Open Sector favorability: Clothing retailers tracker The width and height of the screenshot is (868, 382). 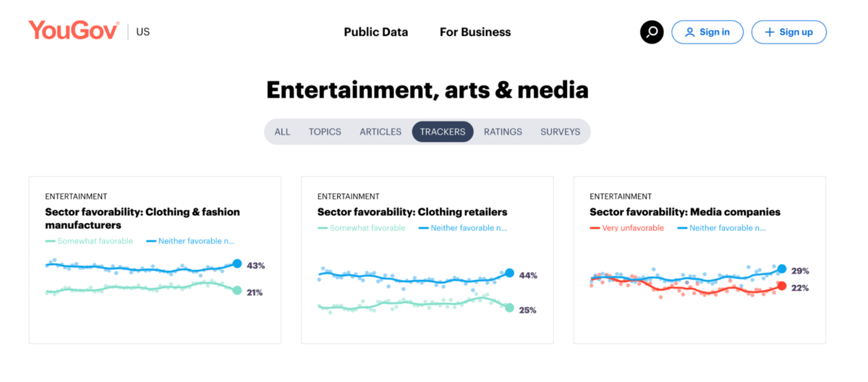pos(412,212)
